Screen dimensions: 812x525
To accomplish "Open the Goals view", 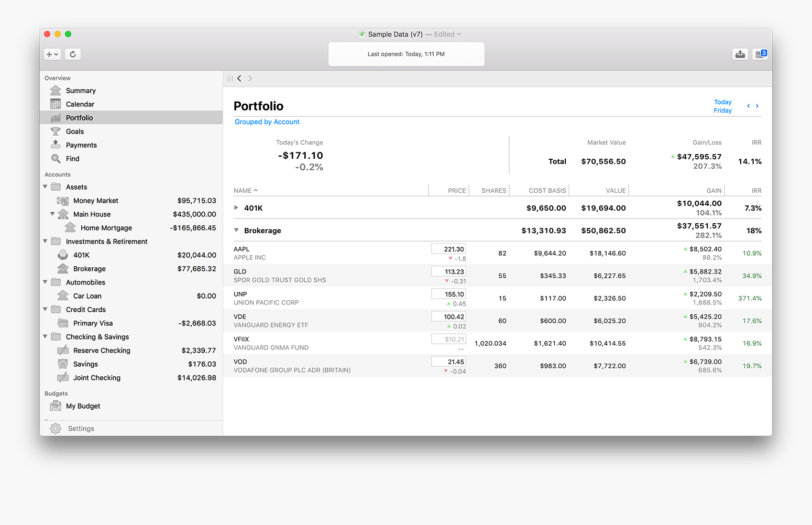I will point(75,132).
